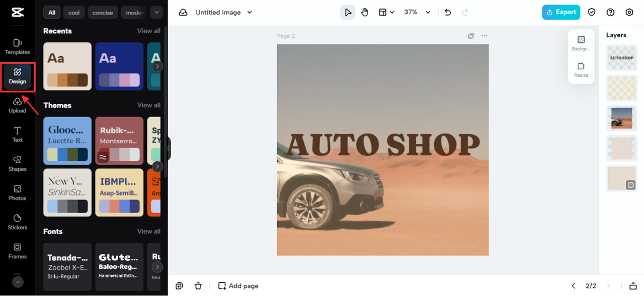Open the Photos sidebar panel

[x=18, y=192]
